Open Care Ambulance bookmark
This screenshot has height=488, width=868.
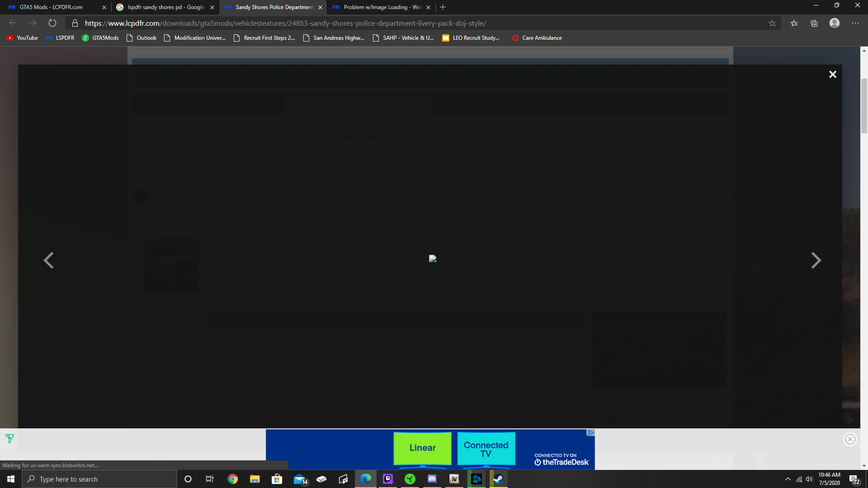coord(537,38)
